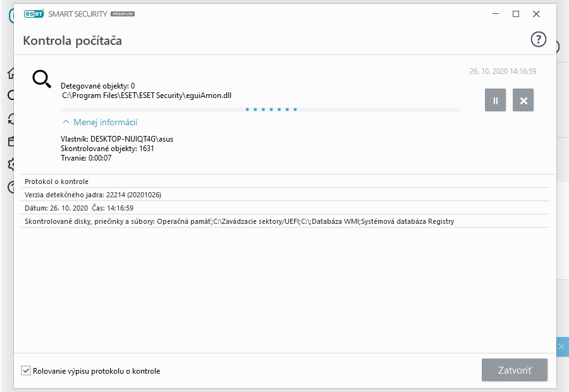Maximize the ESET scan window
This screenshot has height=392, width=569.
(x=515, y=13)
